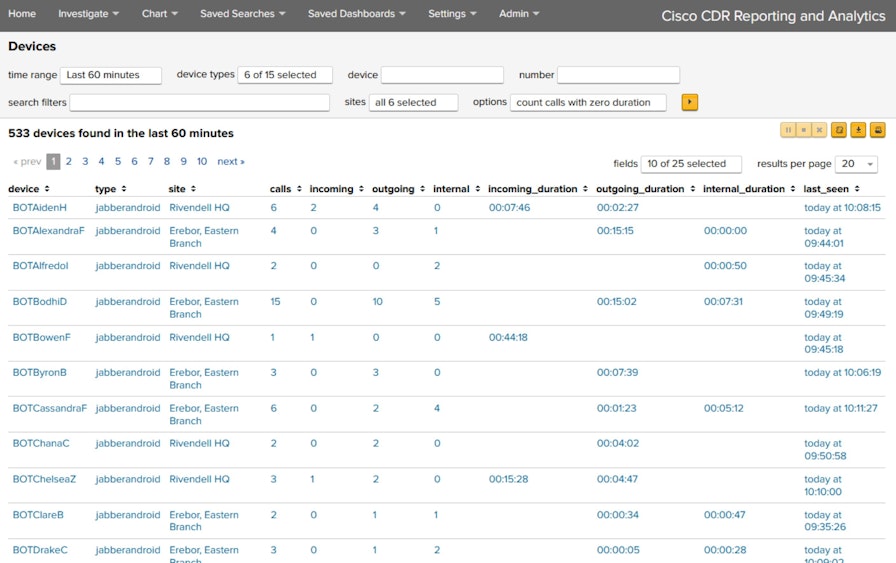Image resolution: width=896 pixels, height=563 pixels.
Task: Click the next page link
Action: coord(231,162)
